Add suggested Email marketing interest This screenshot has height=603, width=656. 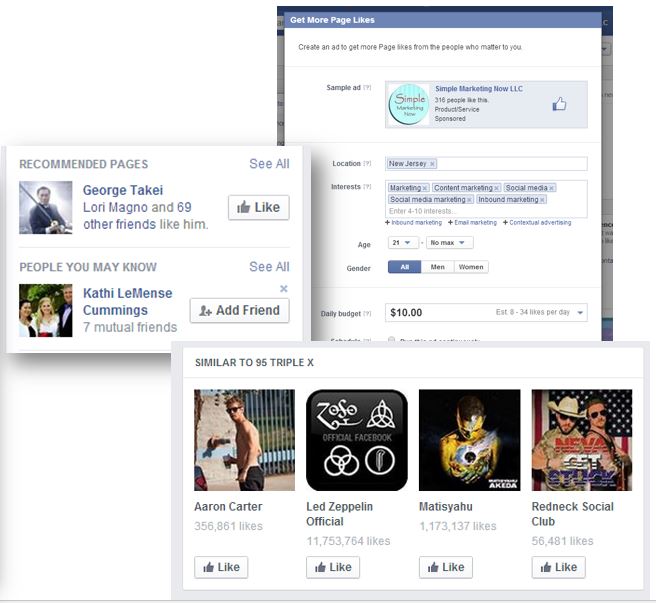[x=472, y=223]
